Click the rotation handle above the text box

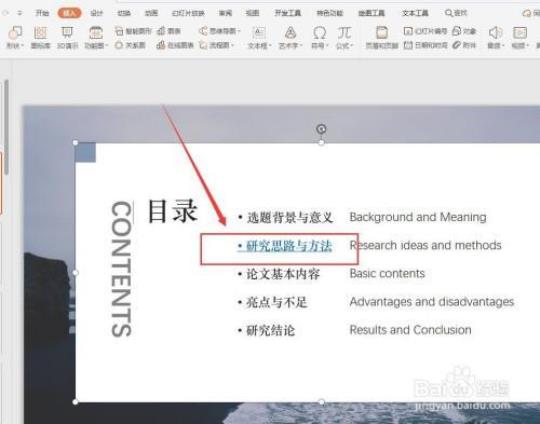(321, 129)
